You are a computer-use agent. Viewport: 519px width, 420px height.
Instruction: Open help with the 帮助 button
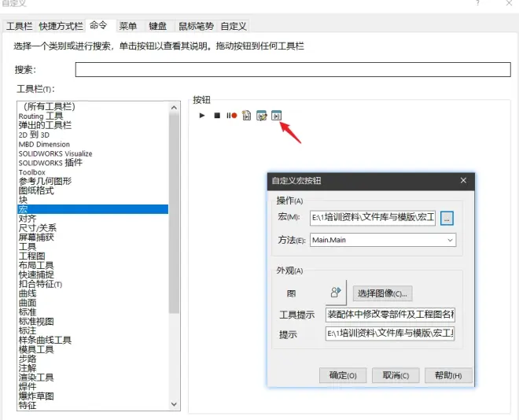[448, 375]
